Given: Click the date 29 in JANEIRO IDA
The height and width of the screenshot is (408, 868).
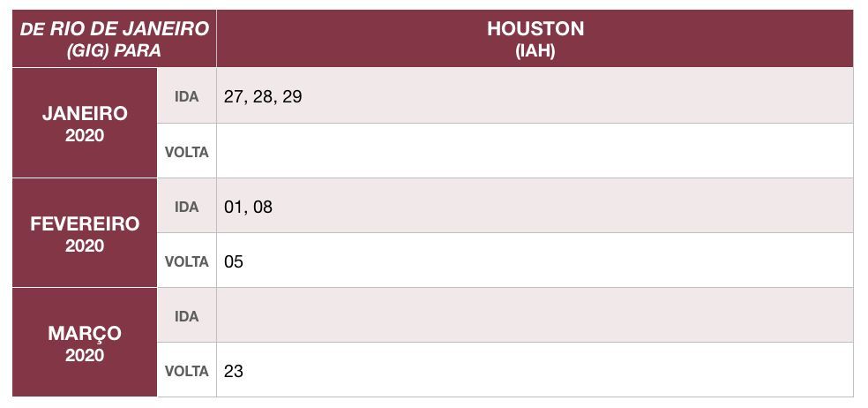Looking at the screenshot, I should click(x=292, y=96).
